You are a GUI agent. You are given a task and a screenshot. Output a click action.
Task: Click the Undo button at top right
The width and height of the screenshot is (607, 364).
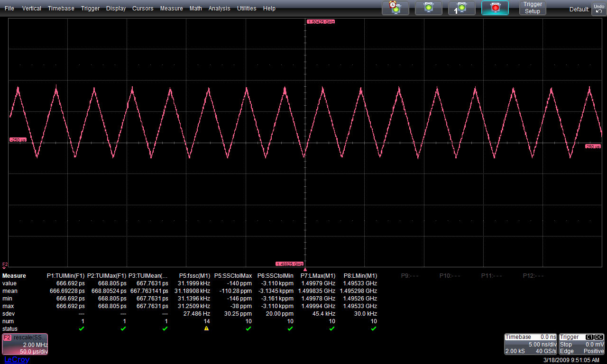pos(598,8)
